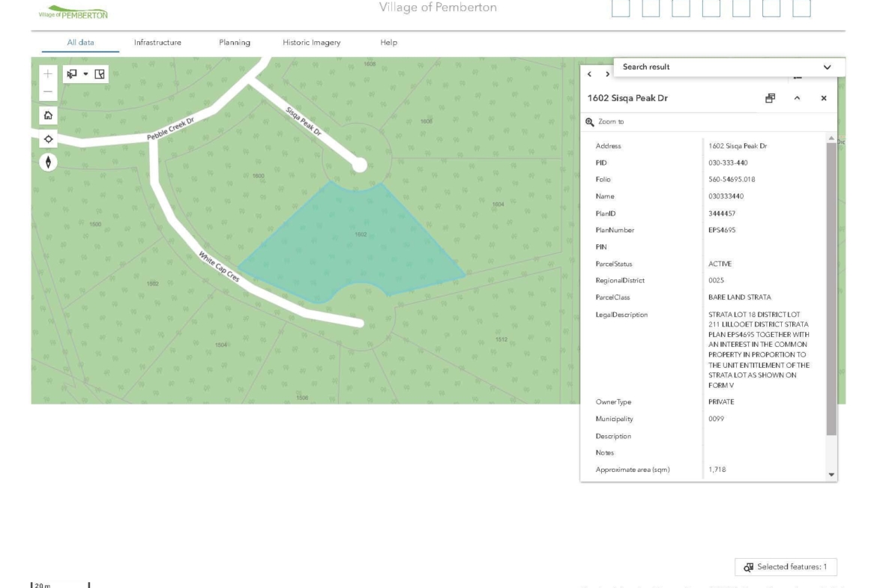The height and width of the screenshot is (588, 877).
Task: Activate the select features tool
Action: pos(72,74)
